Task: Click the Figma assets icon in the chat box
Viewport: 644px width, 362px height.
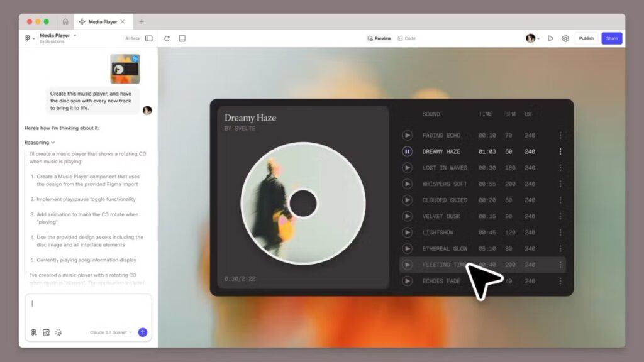Action: (33, 332)
